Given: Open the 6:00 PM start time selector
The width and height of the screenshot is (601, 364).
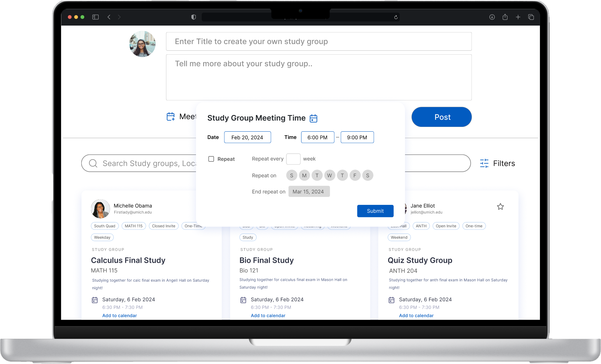Looking at the screenshot, I should click(317, 138).
